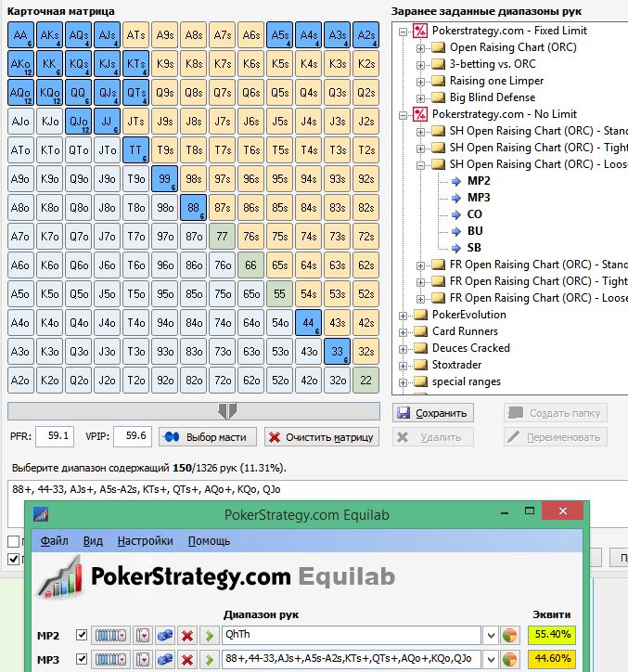Open hand range selector icon in MP2 row
The height and width of the screenshot is (672, 628).
(x=111, y=636)
